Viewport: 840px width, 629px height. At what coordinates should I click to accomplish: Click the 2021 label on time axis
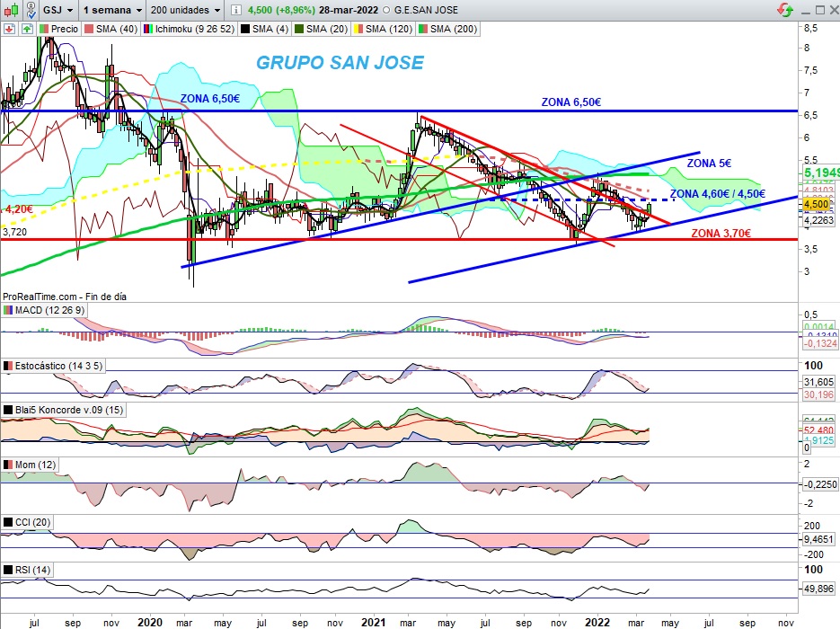pos(373,622)
